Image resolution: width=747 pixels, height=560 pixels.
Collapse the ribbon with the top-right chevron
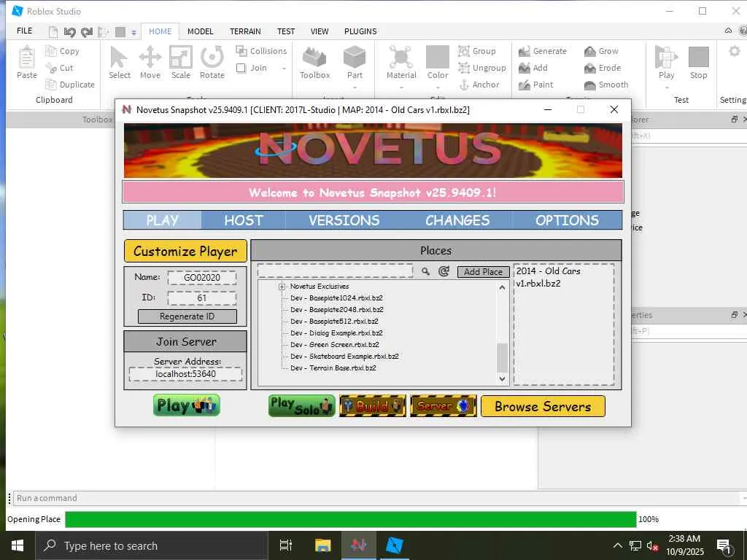(728, 31)
